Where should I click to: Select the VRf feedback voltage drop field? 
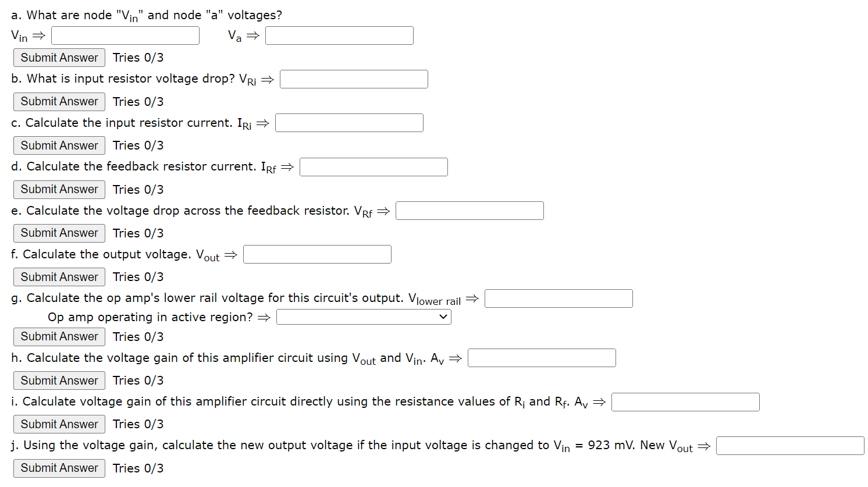coord(469,210)
